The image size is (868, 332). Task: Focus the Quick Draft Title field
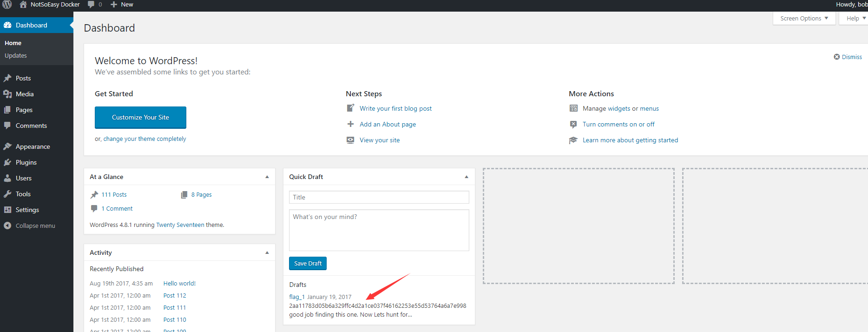(x=379, y=197)
